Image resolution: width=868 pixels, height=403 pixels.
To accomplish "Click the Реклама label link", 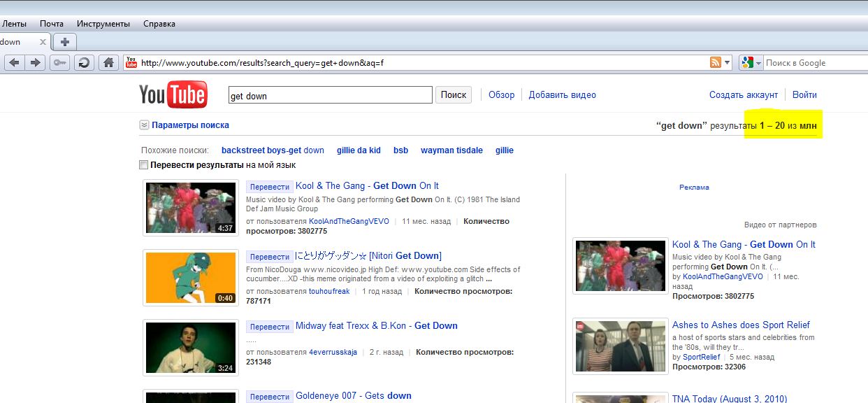I will click(694, 188).
